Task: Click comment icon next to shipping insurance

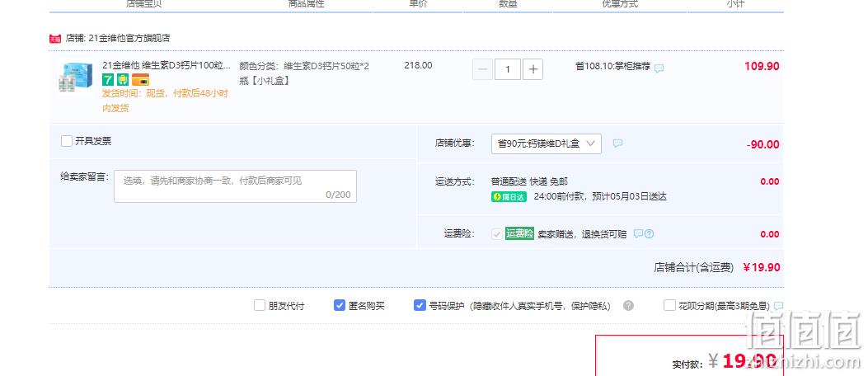Action: click(x=638, y=233)
